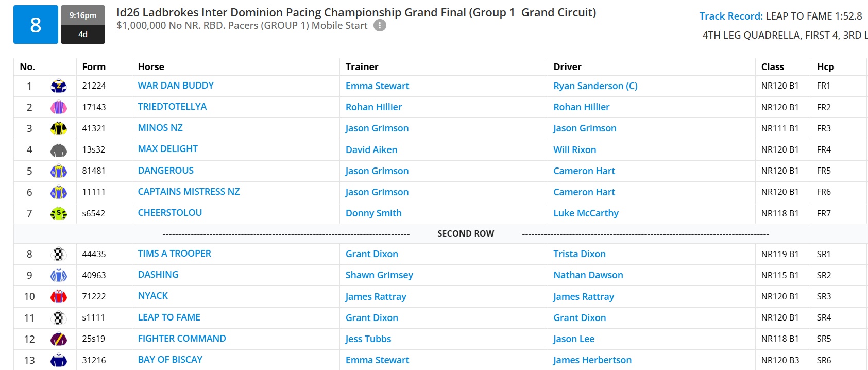
Task: Open the LEAP TO FAME horse page
Action: [169, 317]
